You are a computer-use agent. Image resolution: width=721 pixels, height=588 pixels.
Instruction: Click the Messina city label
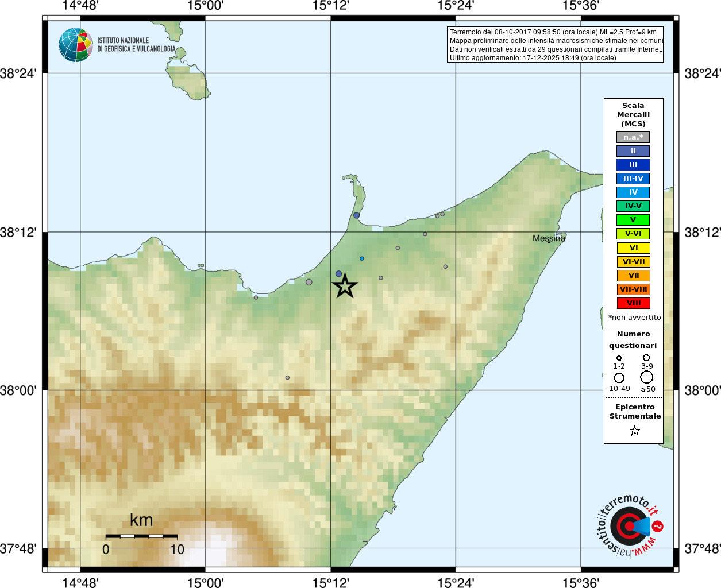pyautogui.click(x=549, y=238)
